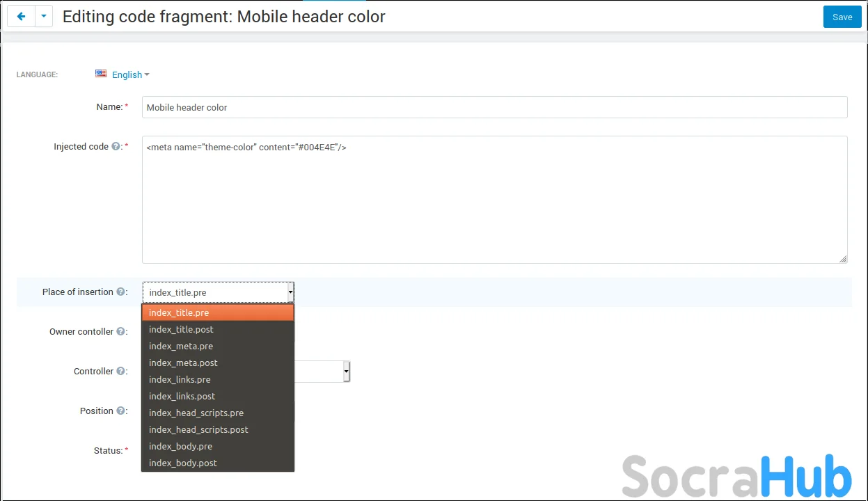Grab the textarea resize handle
The height and width of the screenshot is (501, 868).
click(843, 259)
